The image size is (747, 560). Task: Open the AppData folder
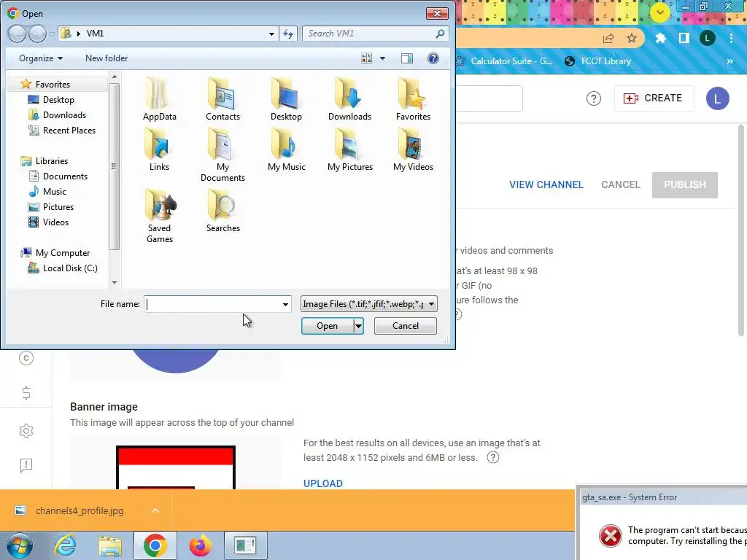point(159,99)
